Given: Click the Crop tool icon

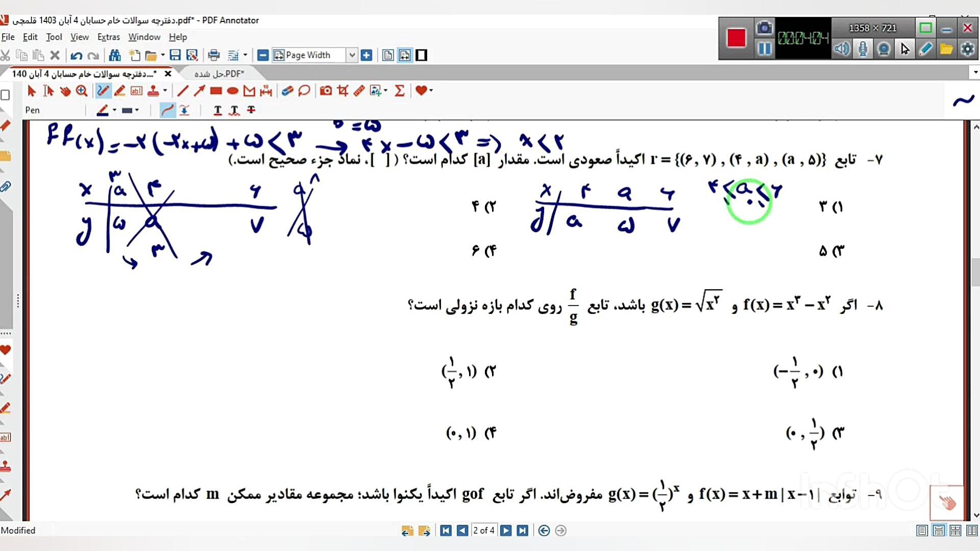Looking at the screenshot, I should (342, 91).
